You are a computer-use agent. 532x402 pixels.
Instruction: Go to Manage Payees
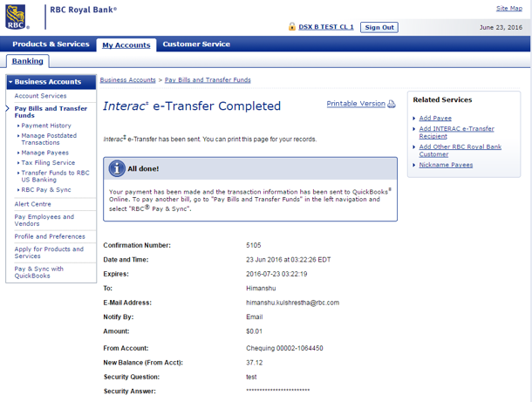tap(44, 153)
